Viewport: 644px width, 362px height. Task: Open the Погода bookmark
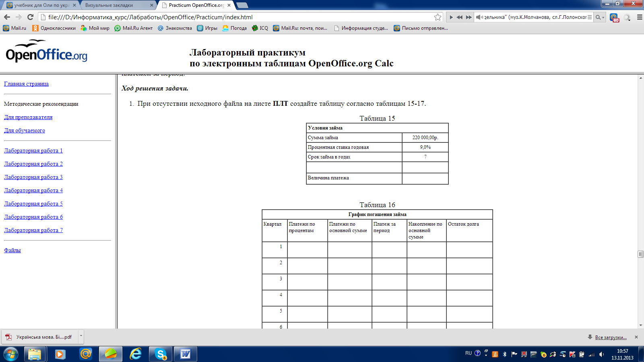click(234, 28)
